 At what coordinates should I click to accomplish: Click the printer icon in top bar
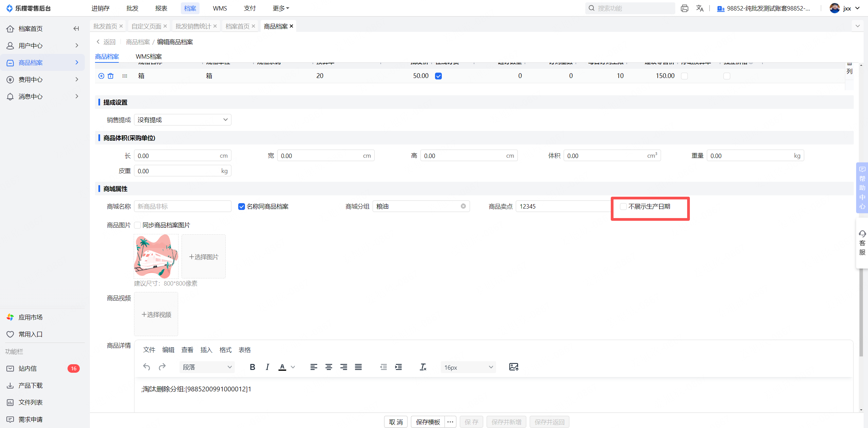coord(684,8)
